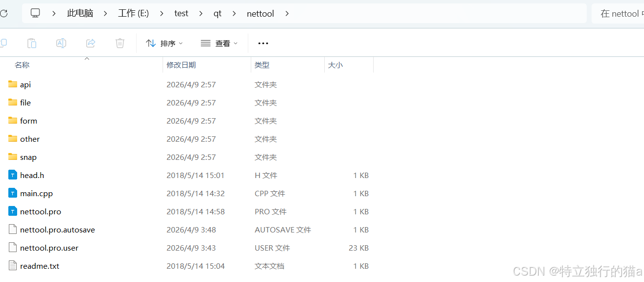644x282 pixels.
Task: Click the nettool.pro.autosave file name
Action: click(57, 230)
